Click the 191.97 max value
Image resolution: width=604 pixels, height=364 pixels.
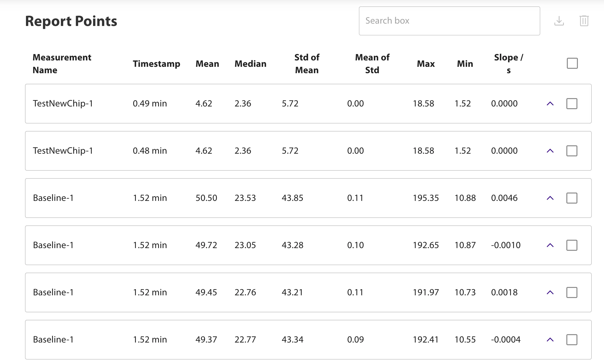coord(426,292)
